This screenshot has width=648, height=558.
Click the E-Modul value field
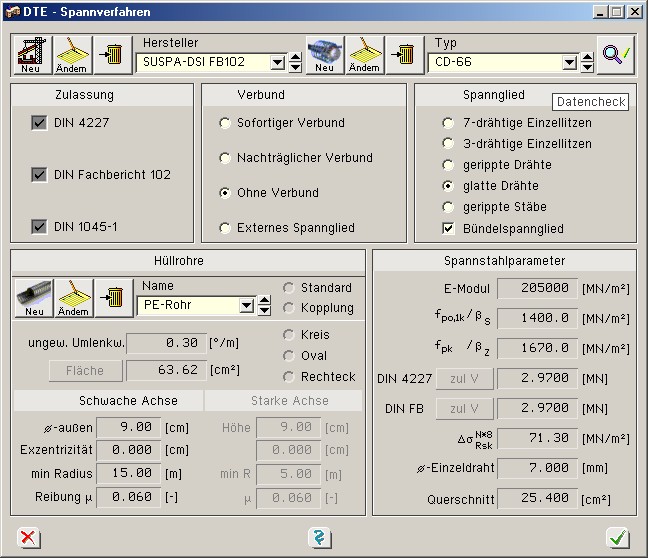[536, 289]
